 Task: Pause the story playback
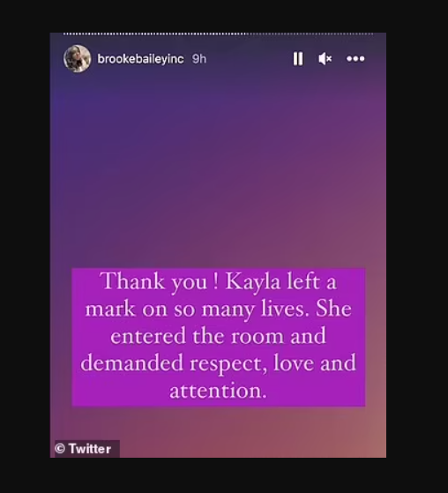click(x=298, y=59)
